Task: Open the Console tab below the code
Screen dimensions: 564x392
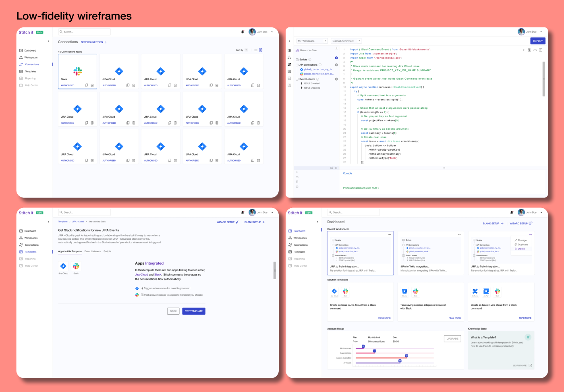Action: pyautogui.click(x=347, y=173)
